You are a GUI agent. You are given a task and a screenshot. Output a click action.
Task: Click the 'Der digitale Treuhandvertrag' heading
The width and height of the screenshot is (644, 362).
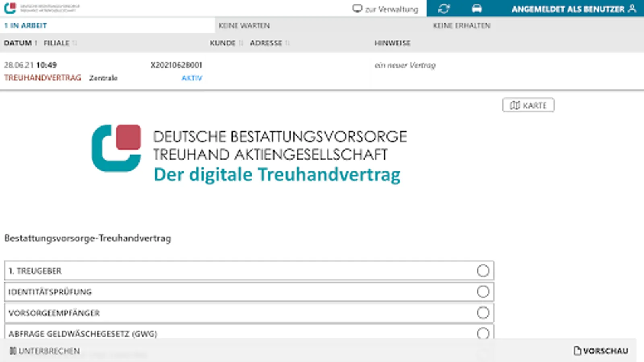(277, 175)
